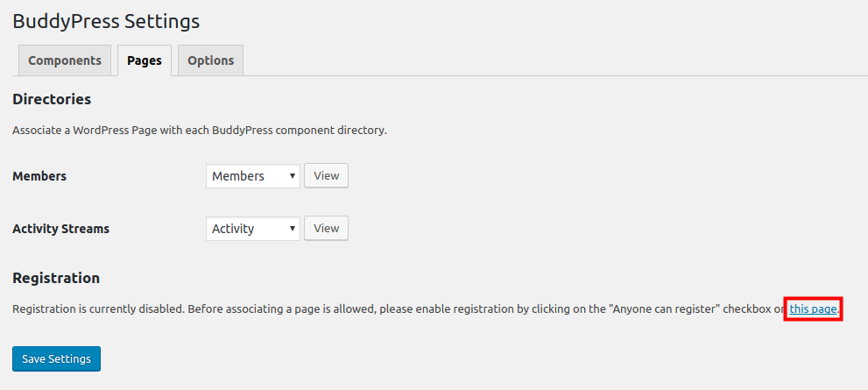Click the Registration section heading

tap(56, 278)
